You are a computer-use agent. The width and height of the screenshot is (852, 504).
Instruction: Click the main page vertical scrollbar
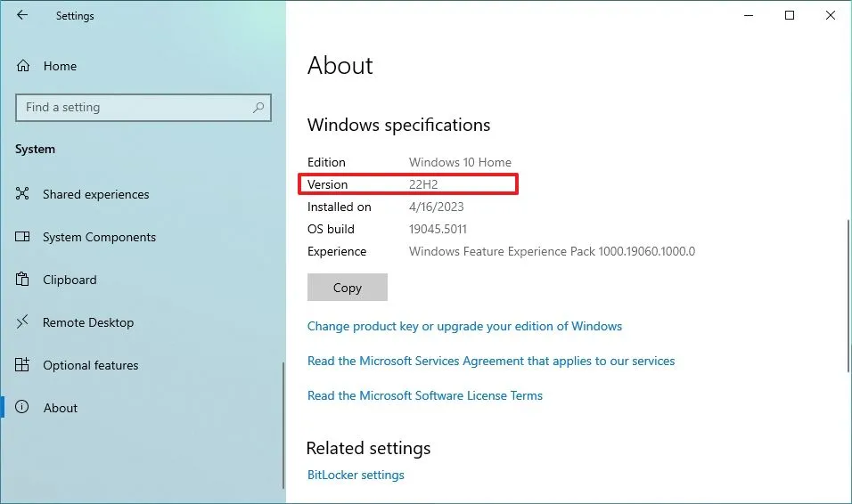point(848,296)
